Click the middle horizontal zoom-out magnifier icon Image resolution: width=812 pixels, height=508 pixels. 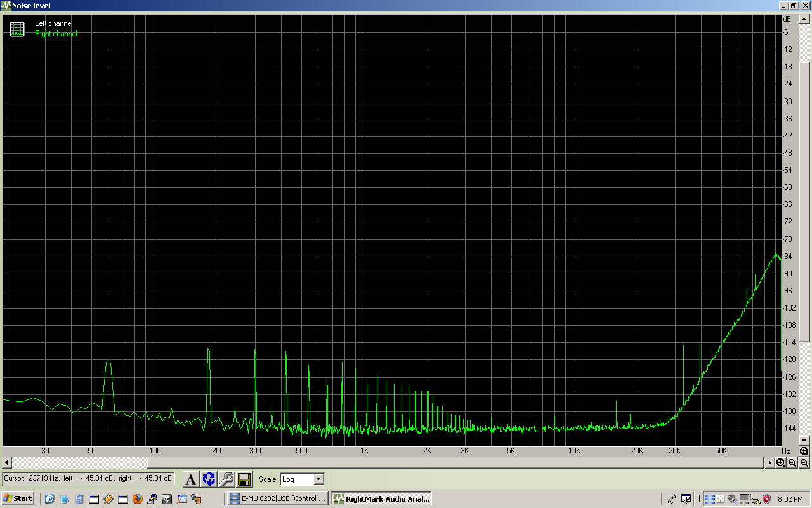(x=792, y=463)
